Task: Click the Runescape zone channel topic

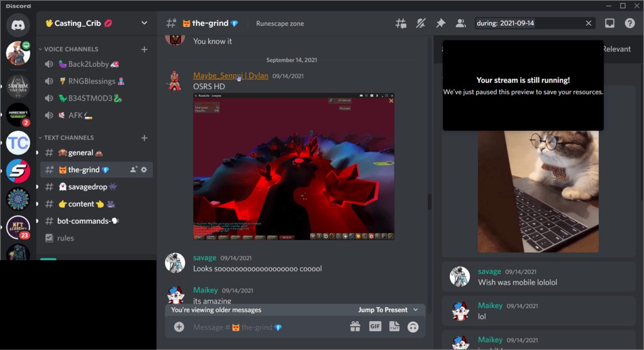Action: pos(280,23)
